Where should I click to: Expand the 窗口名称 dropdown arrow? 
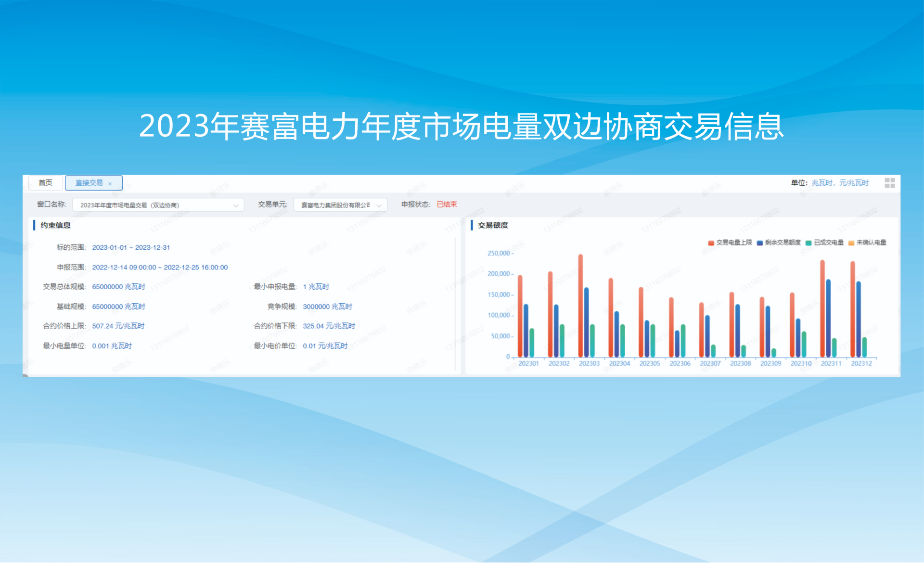coord(236,205)
